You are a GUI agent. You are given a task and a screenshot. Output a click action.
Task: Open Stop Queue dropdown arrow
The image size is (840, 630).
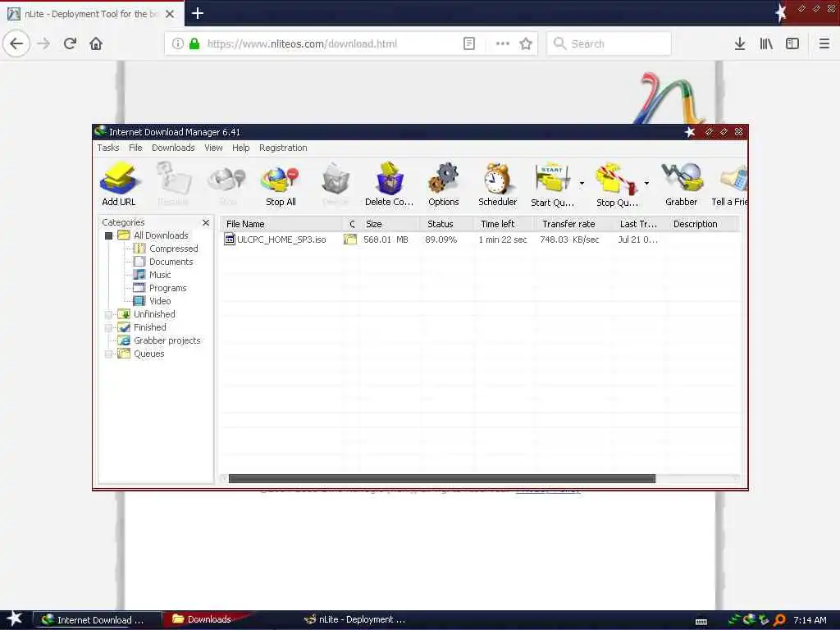(646, 184)
